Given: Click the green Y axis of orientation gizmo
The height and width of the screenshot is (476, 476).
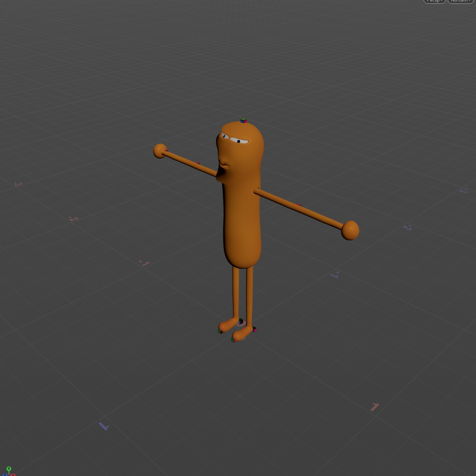Looking at the screenshot, I should [9, 469].
